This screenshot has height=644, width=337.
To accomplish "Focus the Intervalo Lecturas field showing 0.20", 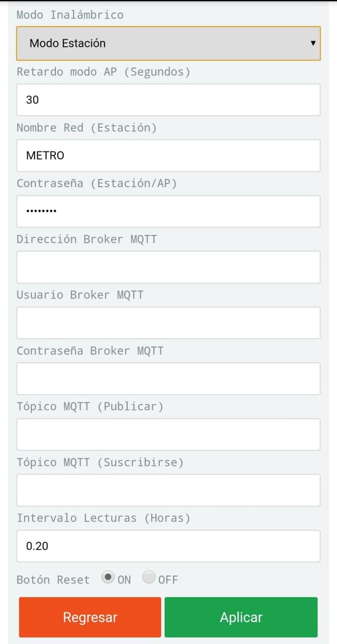I will [x=168, y=546].
